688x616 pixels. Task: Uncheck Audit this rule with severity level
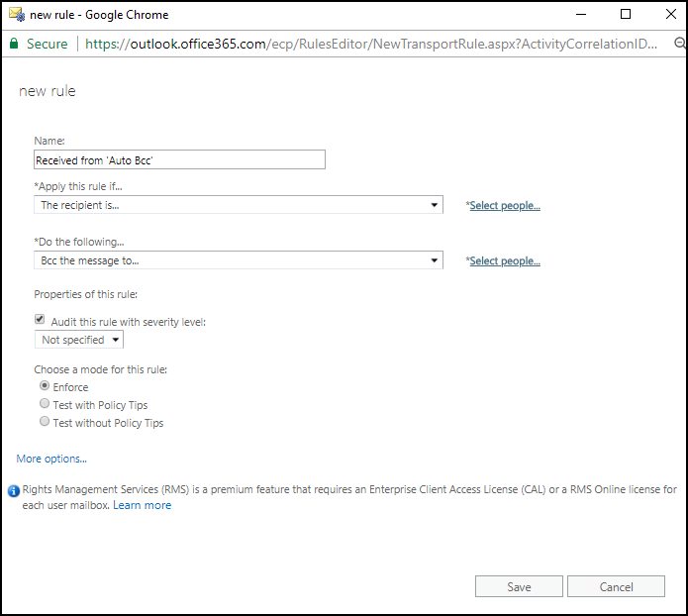(x=41, y=320)
